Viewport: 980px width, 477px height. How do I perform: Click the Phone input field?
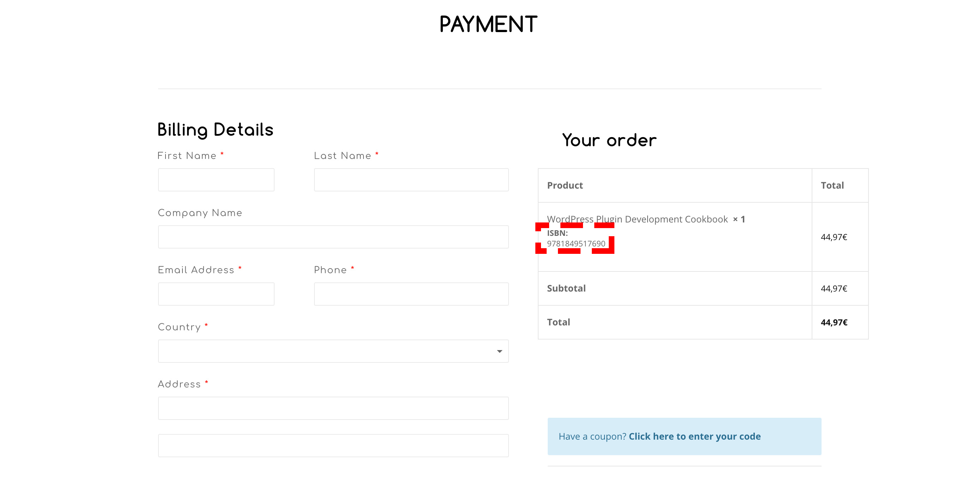click(x=412, y=294)
